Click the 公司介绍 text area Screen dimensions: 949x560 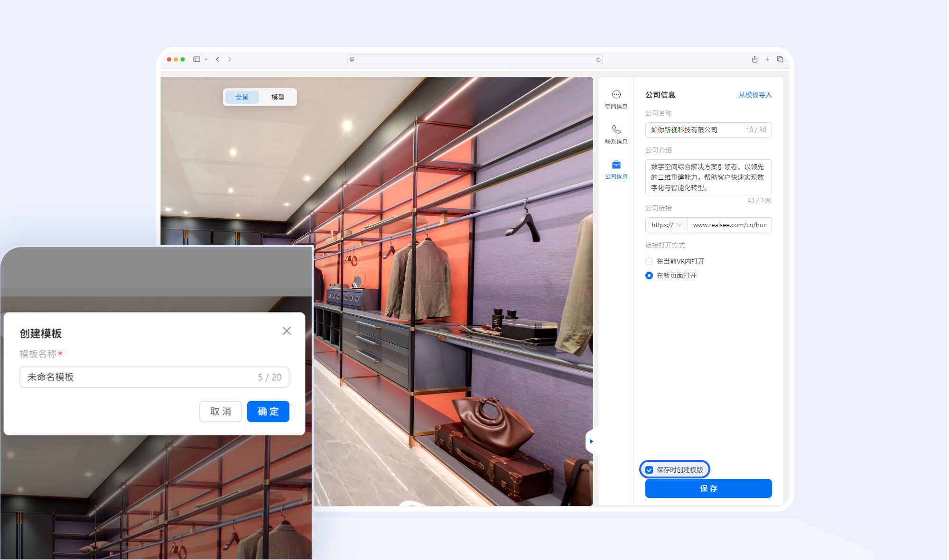tap(708, 177)
